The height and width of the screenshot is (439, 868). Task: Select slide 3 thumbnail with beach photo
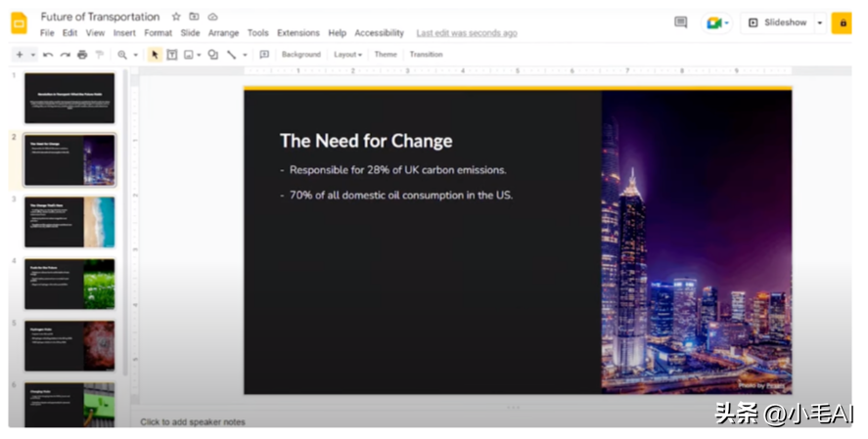69,222
